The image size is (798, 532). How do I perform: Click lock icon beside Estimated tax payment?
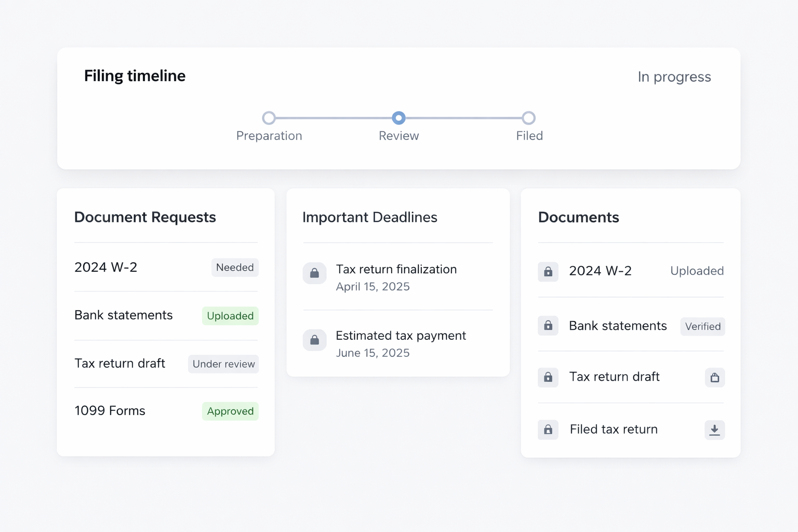click(x=314, y=340)
